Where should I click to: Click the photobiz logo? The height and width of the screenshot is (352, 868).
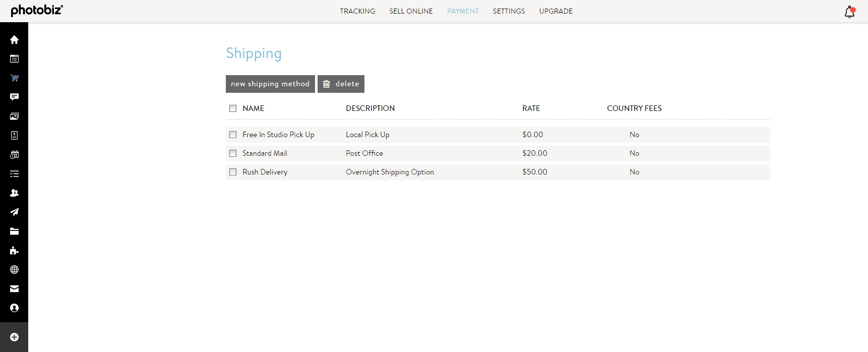(x=37, y=10)
